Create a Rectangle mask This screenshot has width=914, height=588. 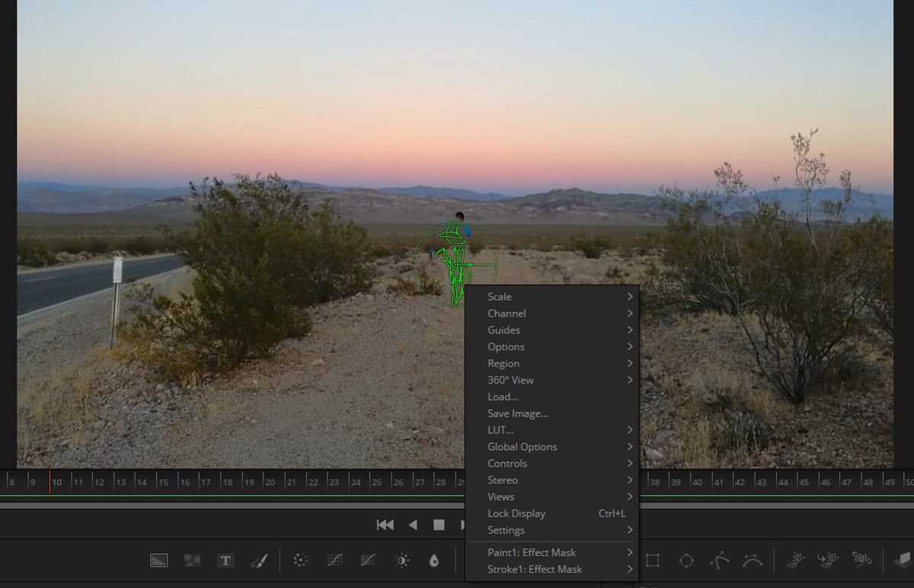(x=654, y=560)
